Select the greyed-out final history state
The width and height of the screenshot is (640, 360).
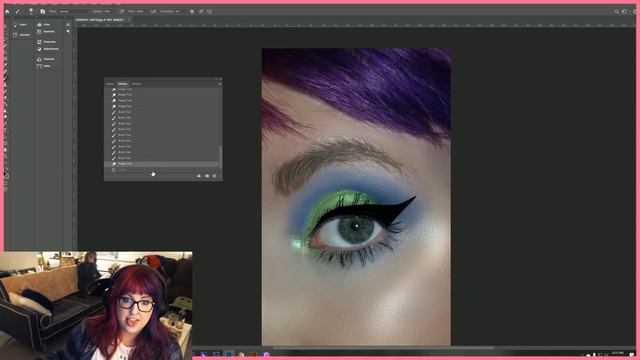(162, 169)
